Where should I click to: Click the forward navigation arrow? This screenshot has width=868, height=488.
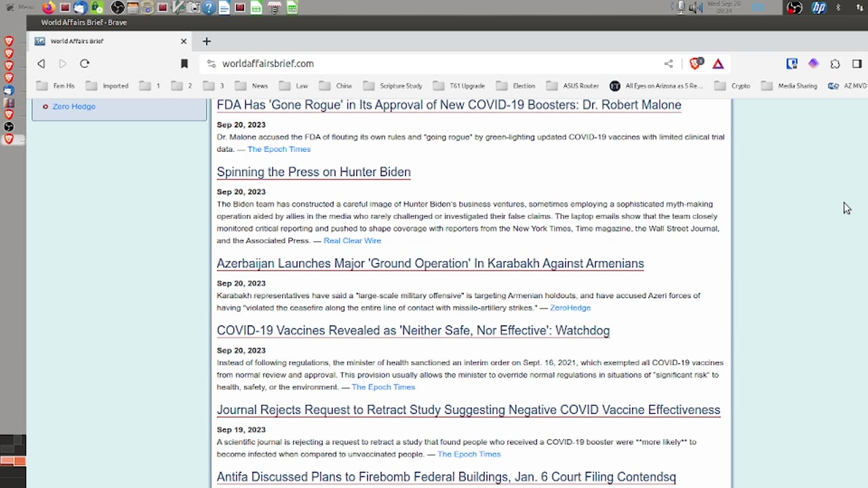(x=62, y=64)
